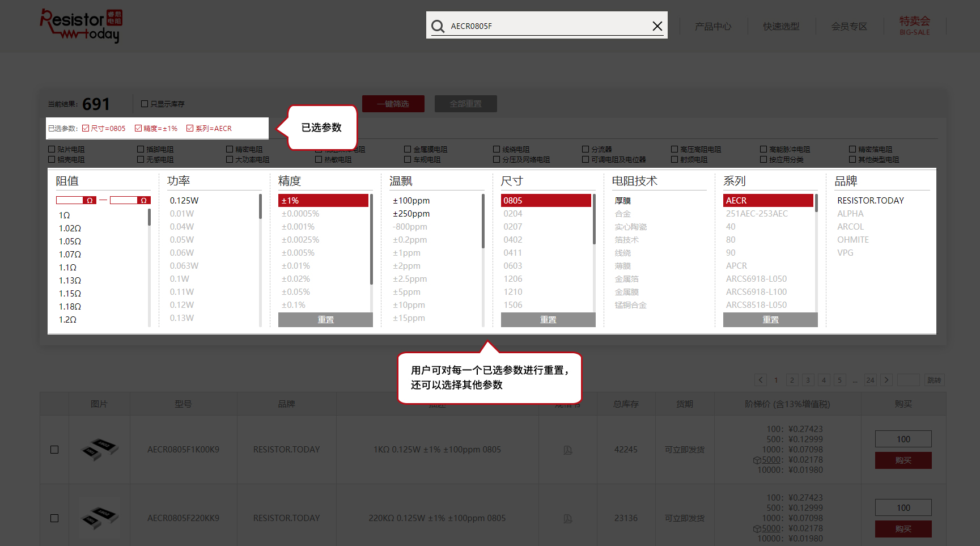Image resolution: width=980 pixels, height=546 pixels.
Task: Choose 1206 from the 尺寸 list
Action: pyautogui.click(x=513, y=279)
